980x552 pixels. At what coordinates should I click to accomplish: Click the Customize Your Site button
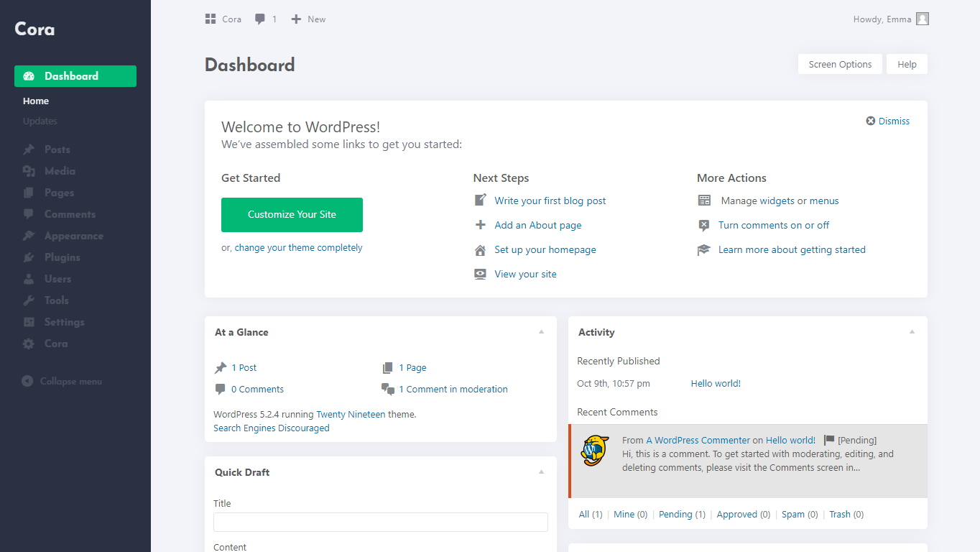(292, 215)
